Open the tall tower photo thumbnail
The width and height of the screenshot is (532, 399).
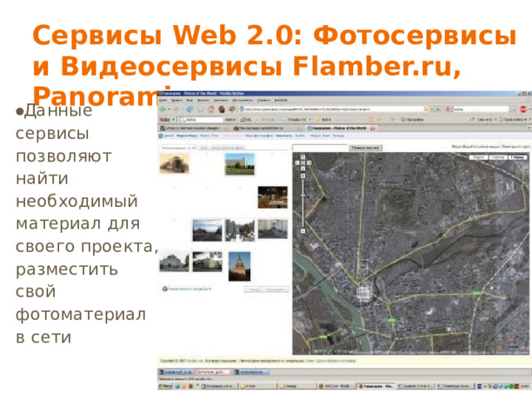pyautogui.click(x=239, y=266)
